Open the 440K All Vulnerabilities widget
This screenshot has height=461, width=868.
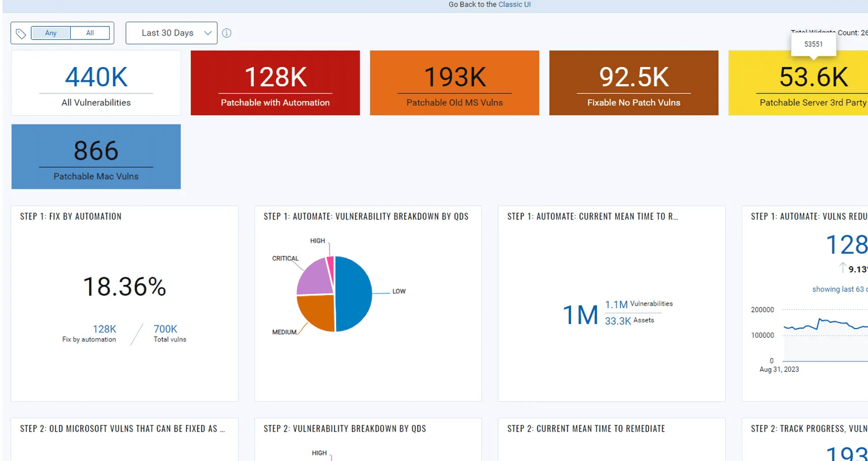pyautogui.click(x=96, y=83)
